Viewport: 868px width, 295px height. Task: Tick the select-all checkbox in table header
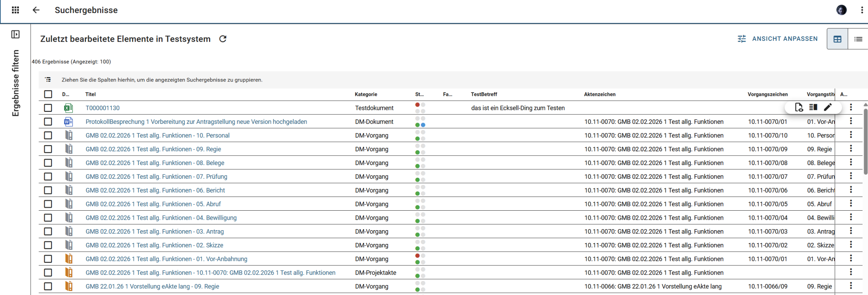click(48, 94)
